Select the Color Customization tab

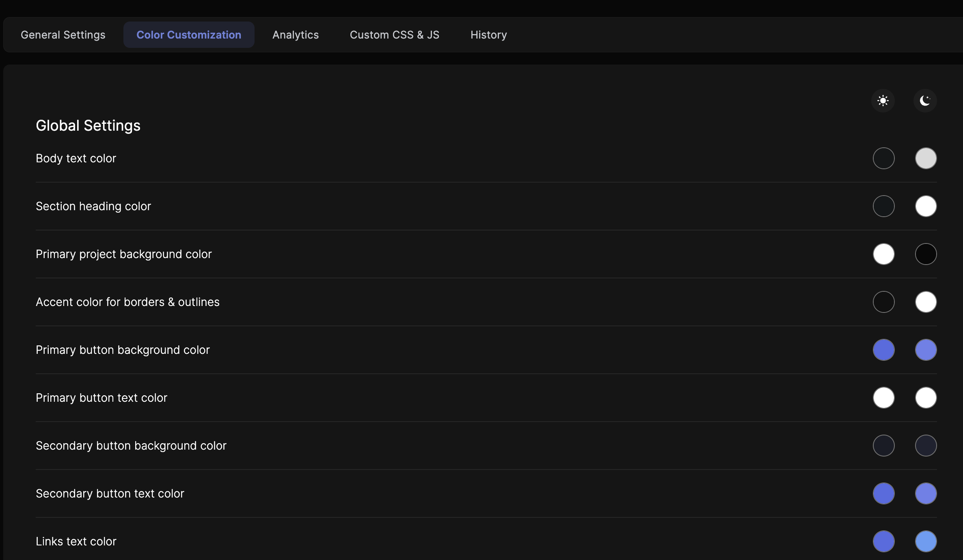pos(189,35)
